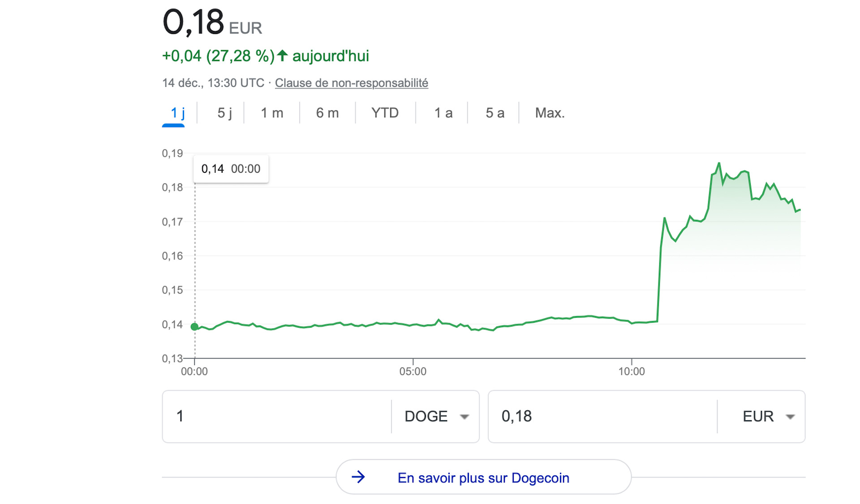
Task: Expand the DOGE currency dropdown arrow
Action: (464, 417)
